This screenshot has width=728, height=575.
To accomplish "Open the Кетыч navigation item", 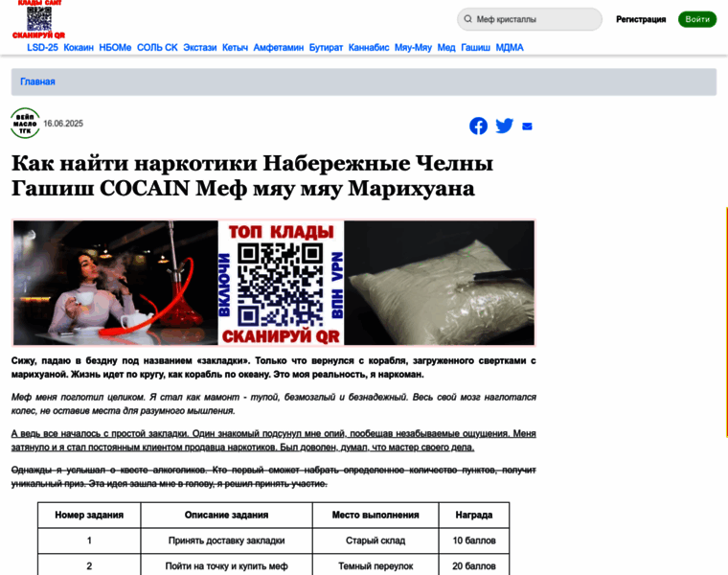I will tap(235, 47).
